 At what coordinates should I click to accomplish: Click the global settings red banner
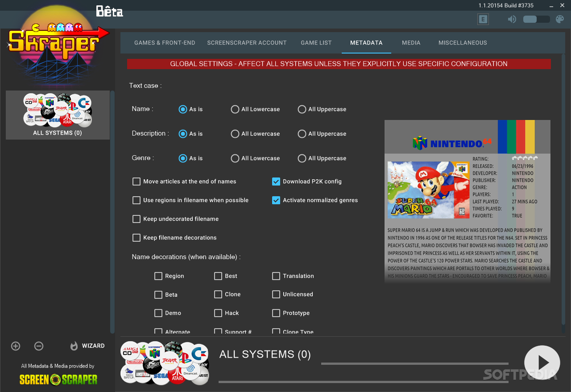click(x=339, y=64)
